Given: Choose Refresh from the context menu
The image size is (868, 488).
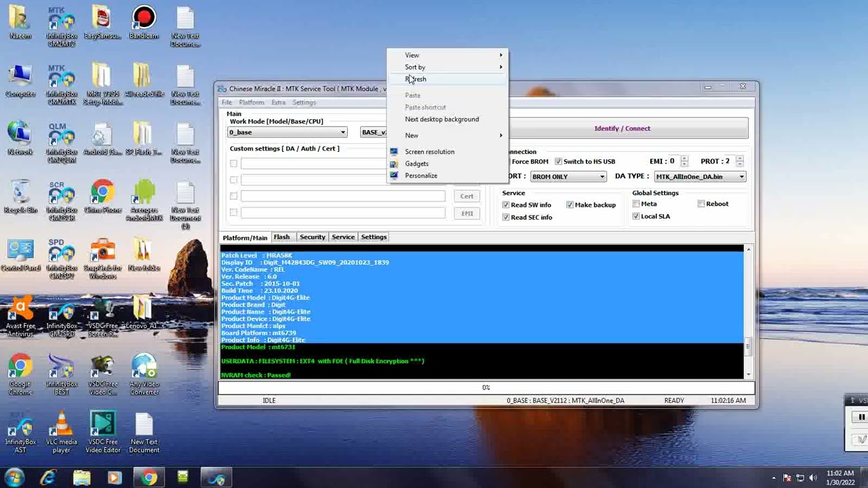Looking at the screenshot, I should [448, 79].
